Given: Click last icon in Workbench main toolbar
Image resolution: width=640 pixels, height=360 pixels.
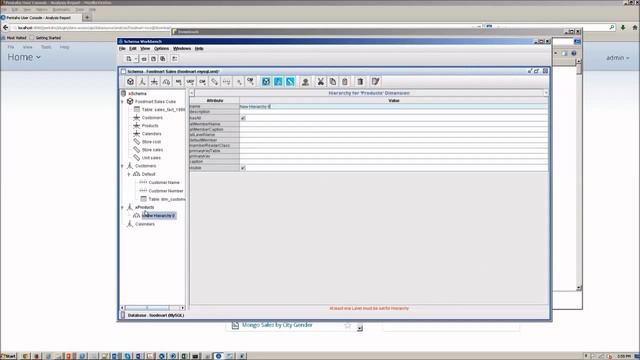Looking at the screenshot, I should coord(175,59).
